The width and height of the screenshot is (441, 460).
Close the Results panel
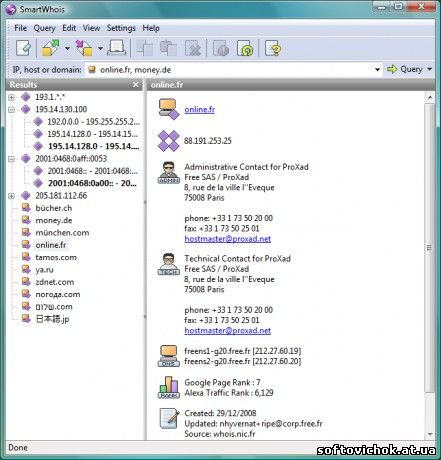click(135, 85)
